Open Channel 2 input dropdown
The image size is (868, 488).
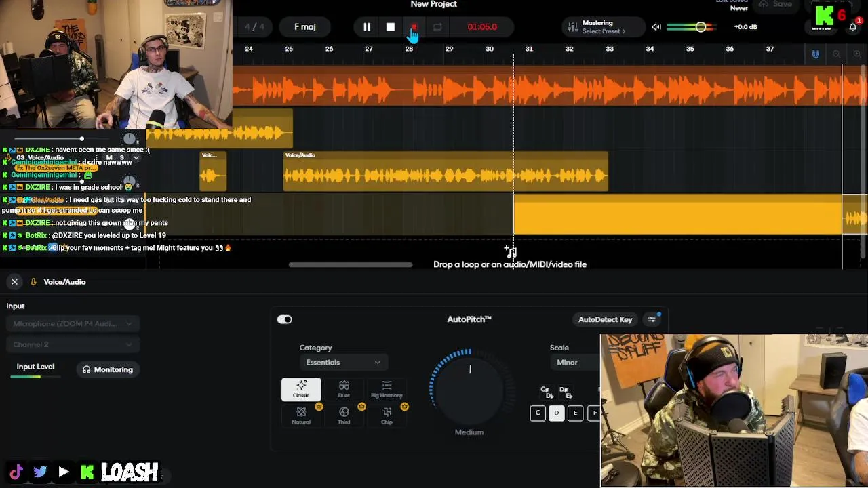click(x=73, y=344)
